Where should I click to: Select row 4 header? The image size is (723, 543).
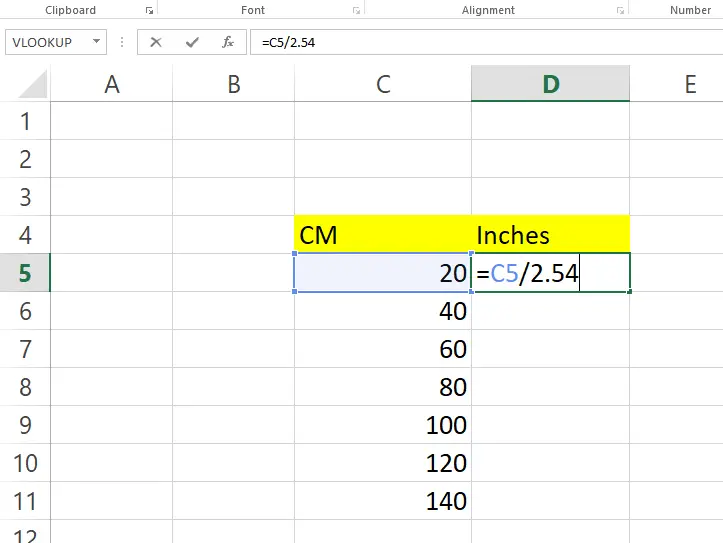25,235
